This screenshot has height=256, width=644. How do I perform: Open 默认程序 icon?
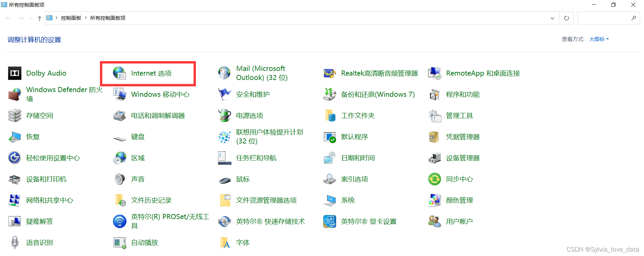coord(330,137)
